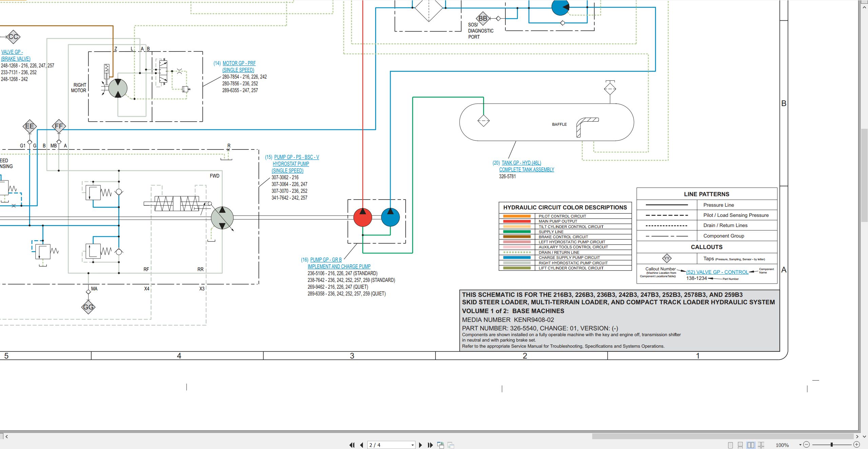Switch to continuous facing layout
The image size is (868, 449).
coord(761,445)
